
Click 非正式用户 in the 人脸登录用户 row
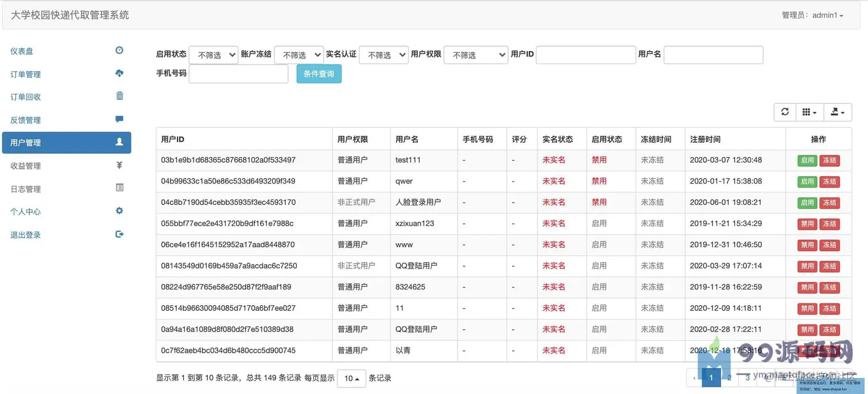click(356, 202)
